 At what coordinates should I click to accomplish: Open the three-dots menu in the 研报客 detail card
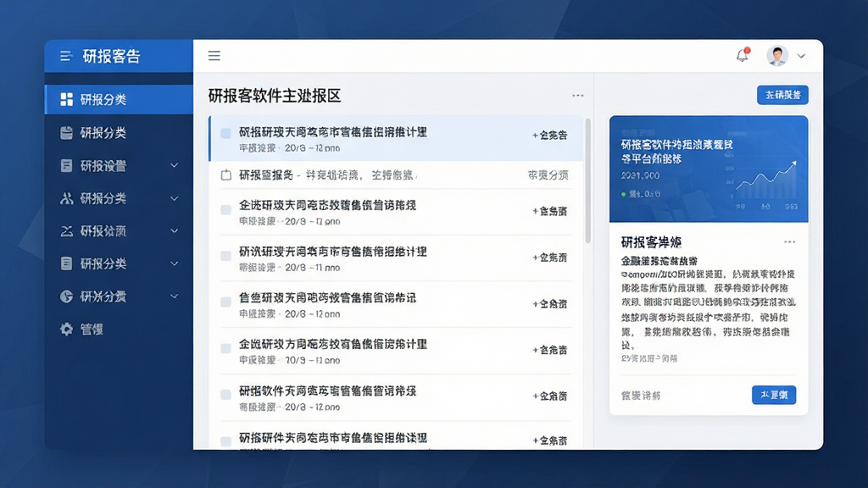click(x=789, y=241)
